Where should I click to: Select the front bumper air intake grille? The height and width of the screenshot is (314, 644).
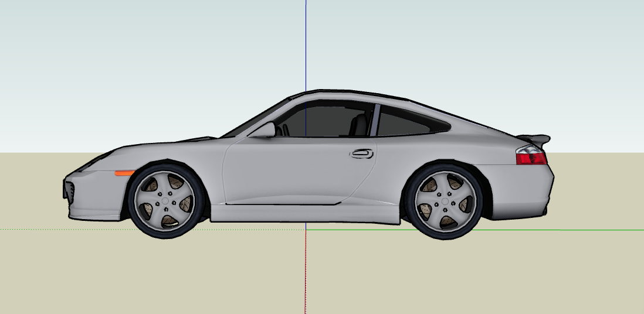pyautogui.click(x=70, y=192)
